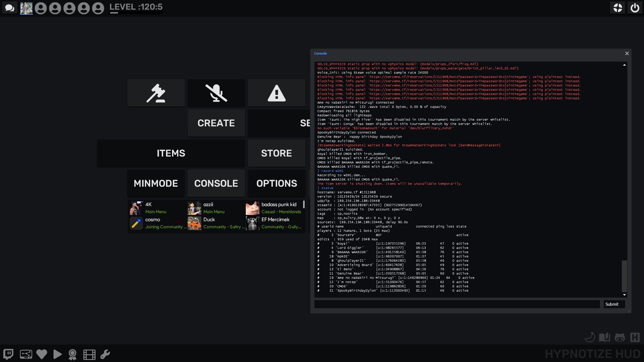
Task: Click the filmstrip replay icon
Action: click(x=89, y=354)
